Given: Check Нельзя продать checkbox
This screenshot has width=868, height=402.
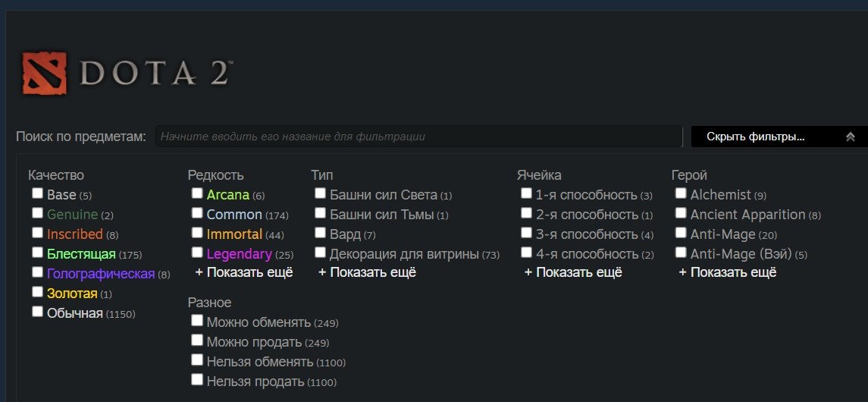Looking at the screenshot, I should [x=197, y=379].
